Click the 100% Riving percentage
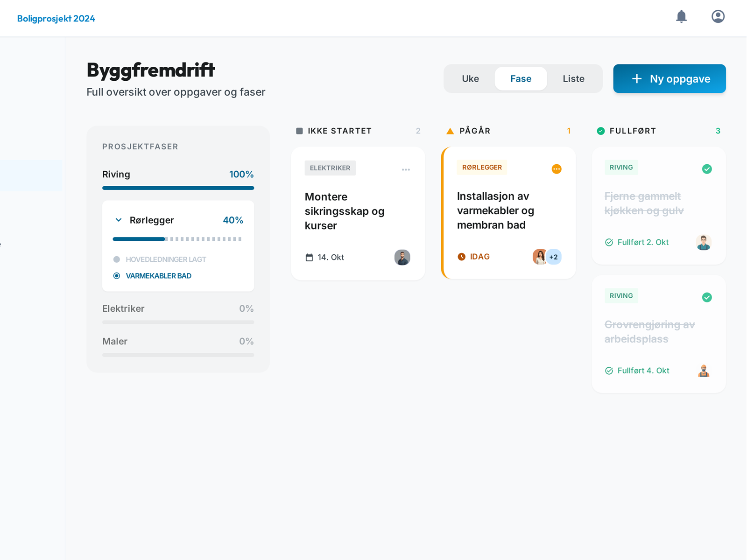747x560 pixels. [x=241, y=174]
